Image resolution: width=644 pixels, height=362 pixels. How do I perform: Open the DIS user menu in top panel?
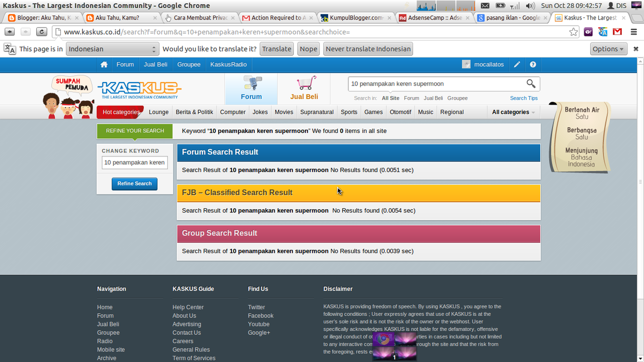point(617,6)
